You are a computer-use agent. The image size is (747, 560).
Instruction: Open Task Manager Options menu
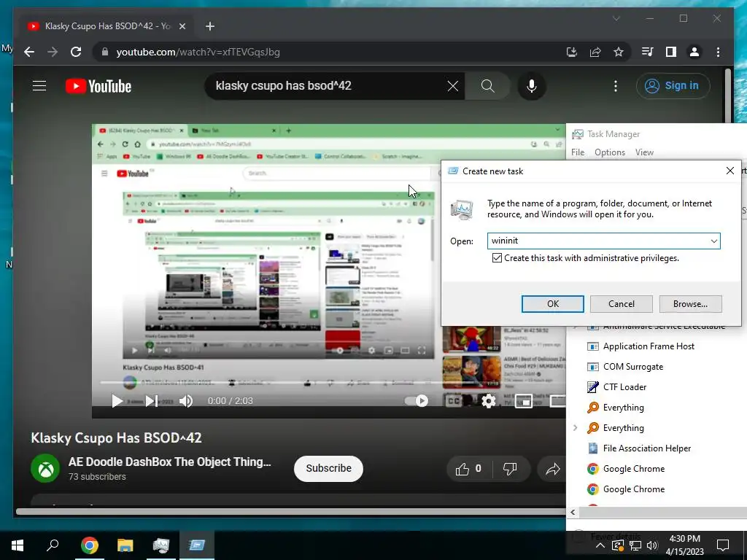click(x=610, y=152)
